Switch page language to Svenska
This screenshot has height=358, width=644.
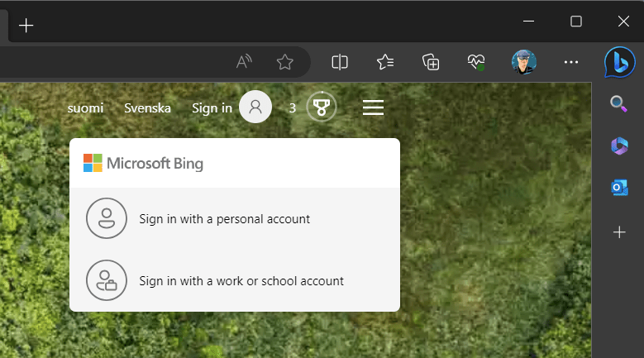[147, 107]
